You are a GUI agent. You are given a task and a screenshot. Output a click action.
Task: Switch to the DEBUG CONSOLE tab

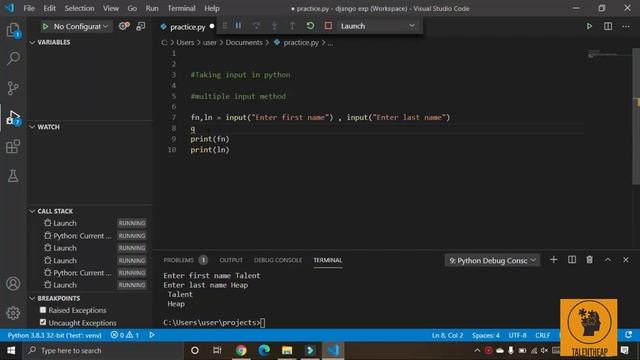[x=278, y=260]
